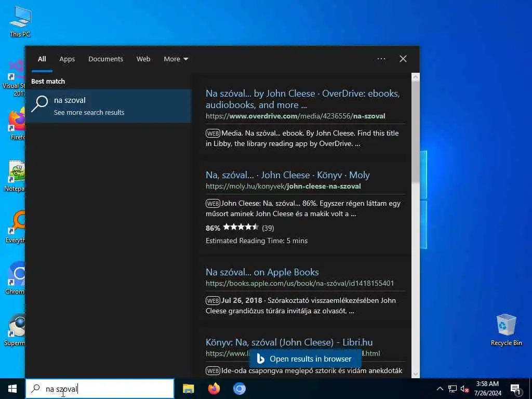
Task: Close the search panel with X
Action: click(403, 59)
